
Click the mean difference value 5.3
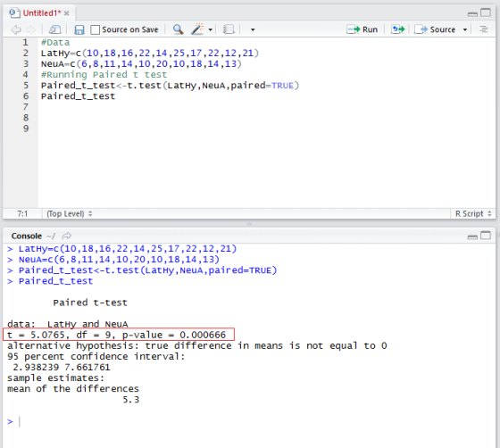pyautogui.click(x=131, y=400)
